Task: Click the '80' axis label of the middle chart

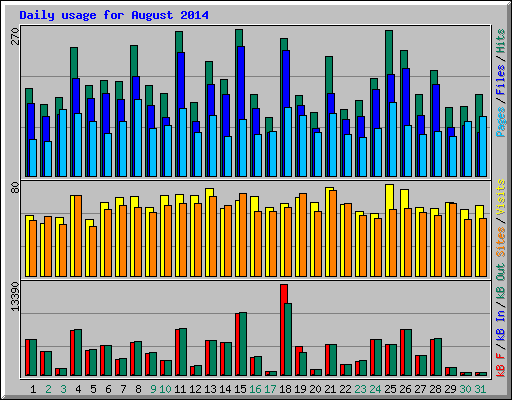Action: point(15,188)
